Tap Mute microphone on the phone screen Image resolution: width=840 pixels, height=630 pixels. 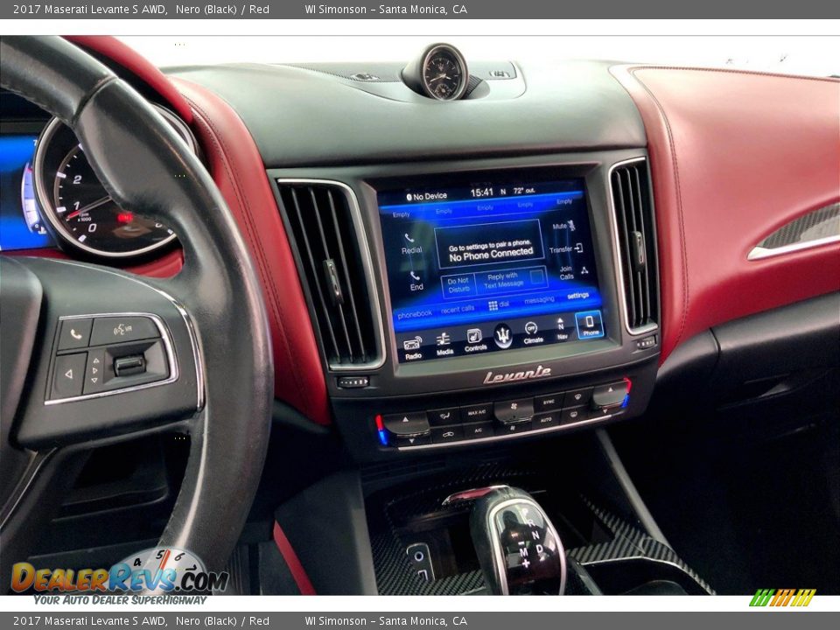click(563, 226)
